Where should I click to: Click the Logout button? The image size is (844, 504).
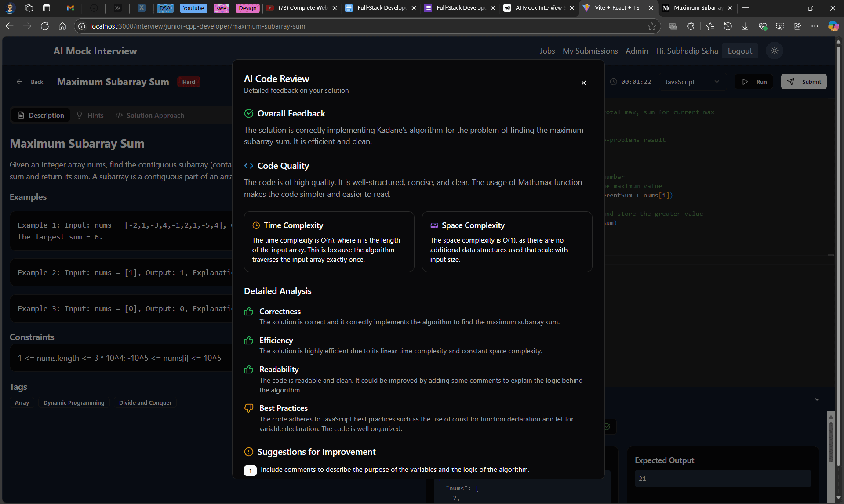point(739,51)
